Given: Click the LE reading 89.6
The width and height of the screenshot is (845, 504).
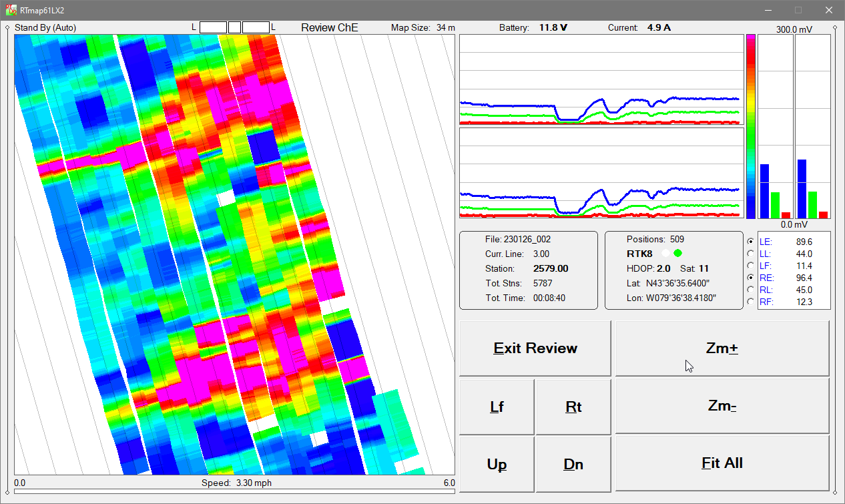Looking at the screenshot, I should tap(804, 242).
